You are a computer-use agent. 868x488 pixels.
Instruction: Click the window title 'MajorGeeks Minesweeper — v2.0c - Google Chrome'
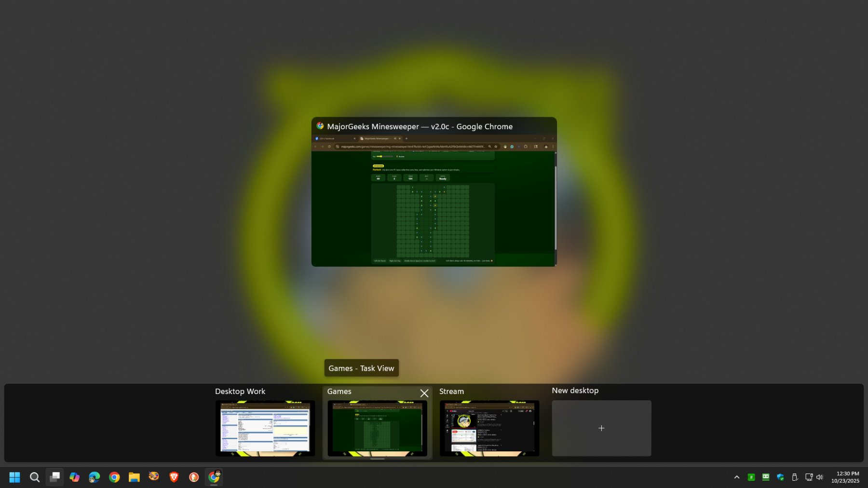coord(420,126)
